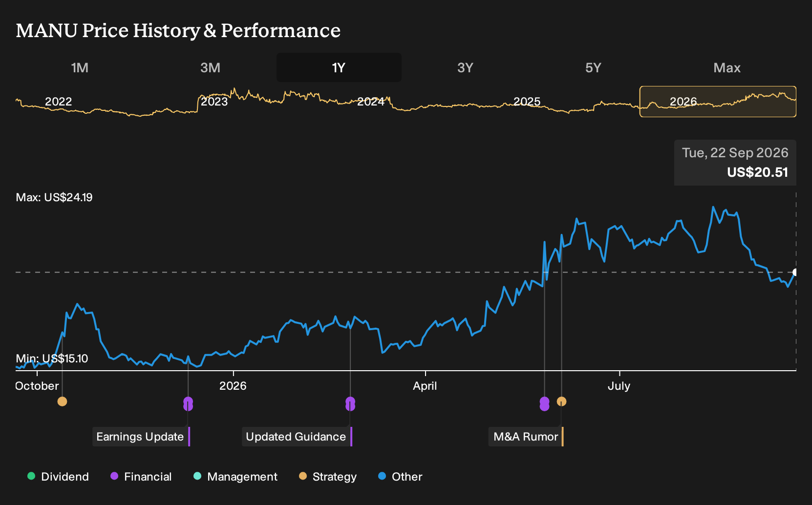Select the 1Y range tab

point(339,67)
